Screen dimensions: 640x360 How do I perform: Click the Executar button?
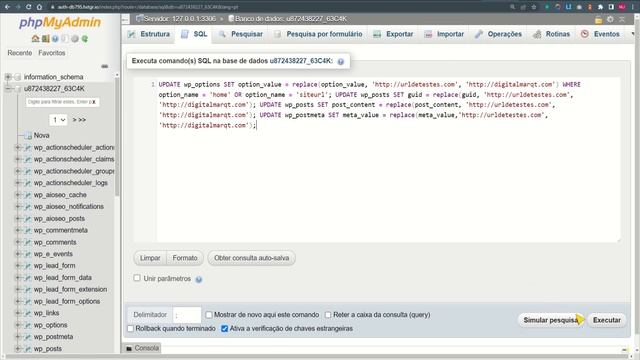click(607, 320)
